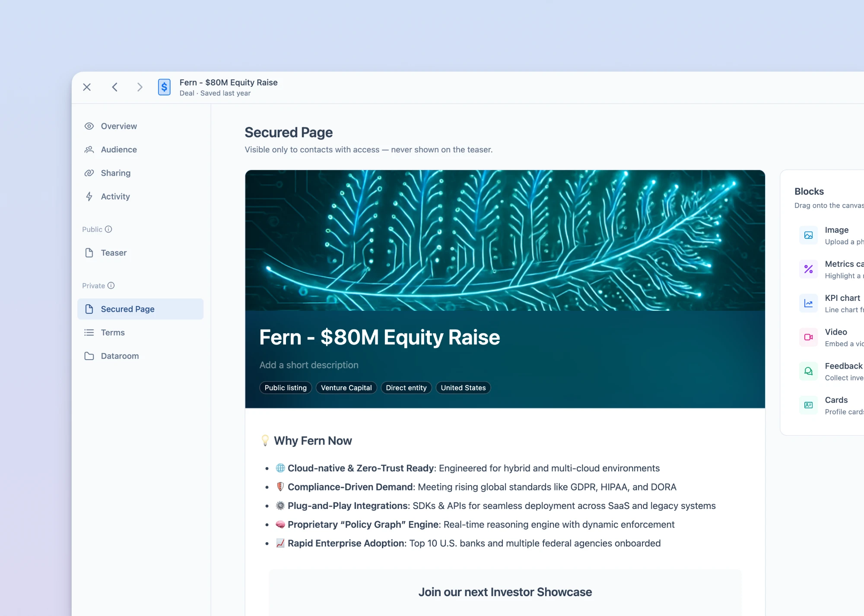
Task: Click the info icon next to Public
Action: 108,229
